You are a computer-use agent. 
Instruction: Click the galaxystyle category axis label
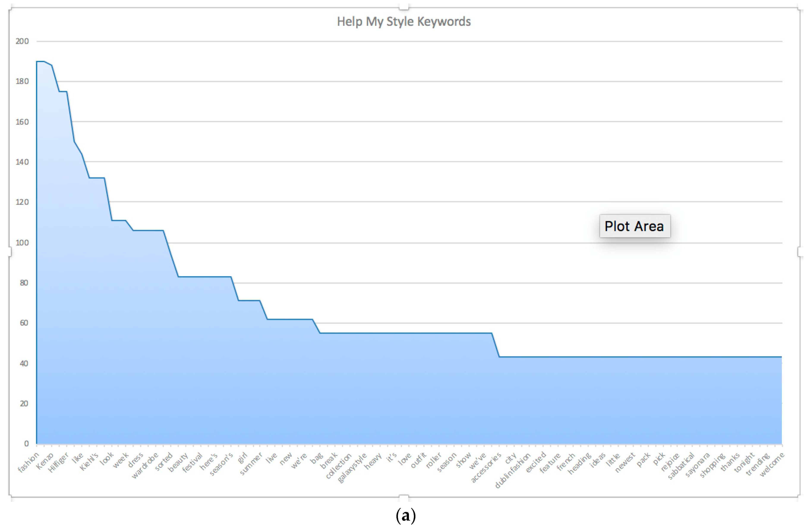tap(352, 468)
